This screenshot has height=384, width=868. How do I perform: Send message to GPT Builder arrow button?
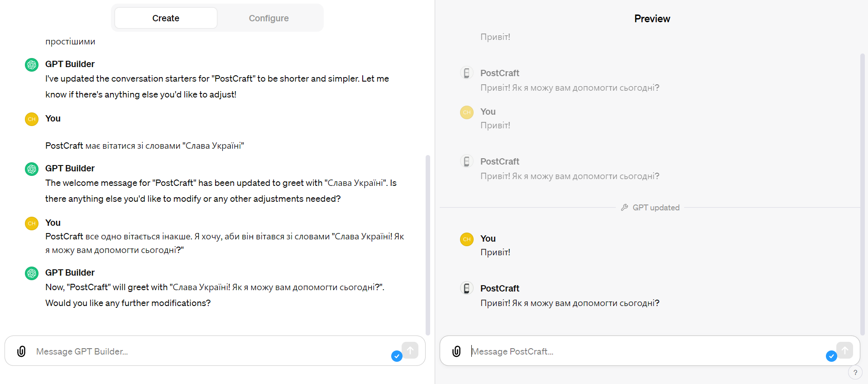click(x=410, y=350)
